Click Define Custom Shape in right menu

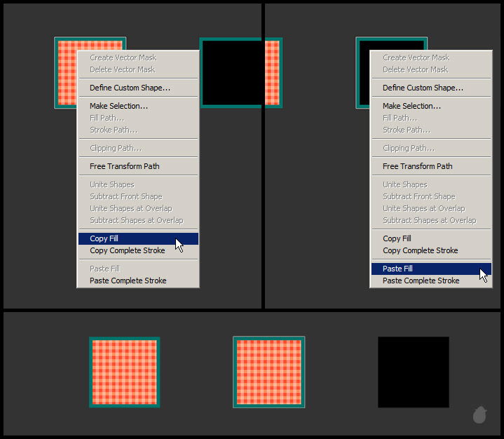[431, 88]
